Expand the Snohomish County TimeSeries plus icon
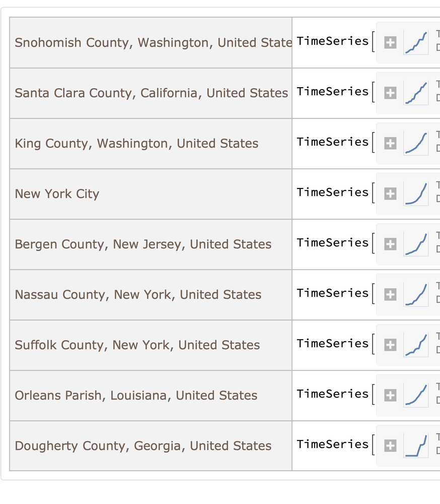Viewport: 440px width, 504px height. coord(390,43)
